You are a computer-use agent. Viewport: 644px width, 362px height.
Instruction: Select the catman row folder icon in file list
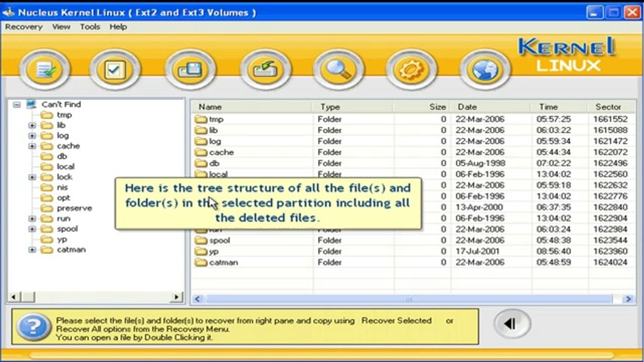click(201, 262)
